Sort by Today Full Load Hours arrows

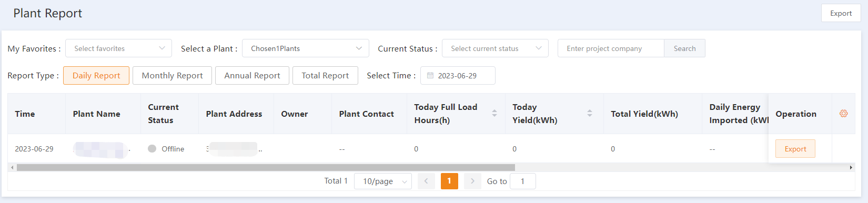[494, 113]
